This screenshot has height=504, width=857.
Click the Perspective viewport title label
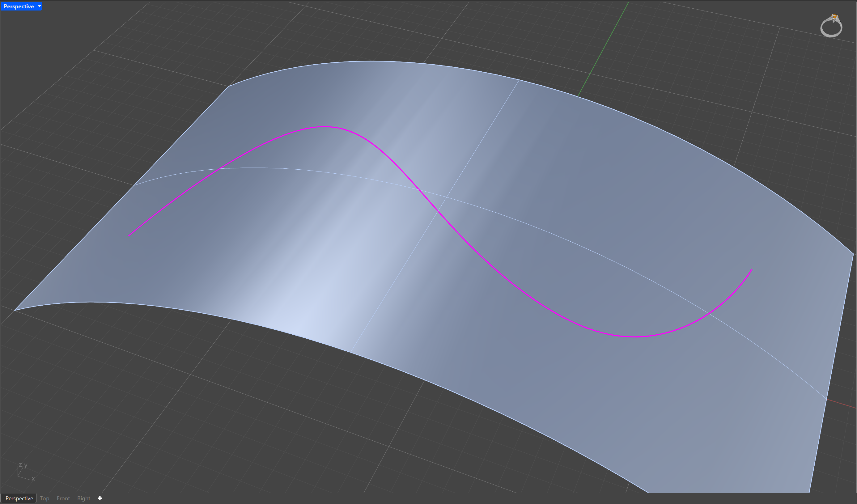point(19,6)
